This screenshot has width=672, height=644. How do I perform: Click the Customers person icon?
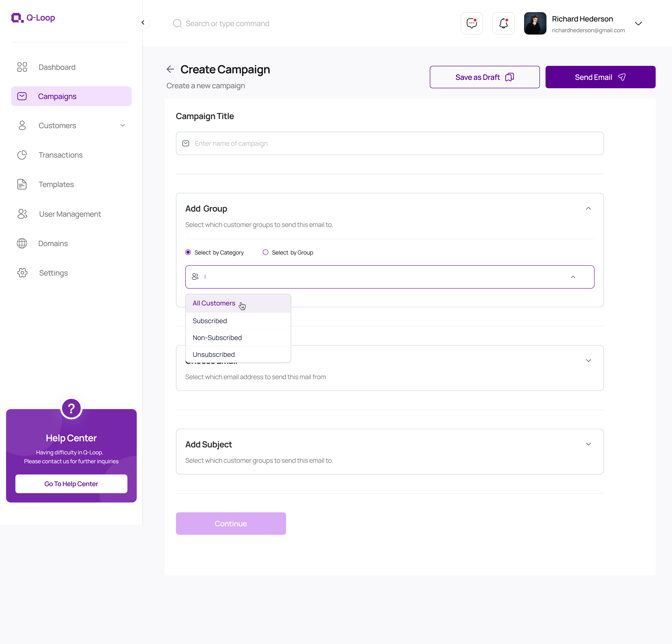tap(22, 125)
